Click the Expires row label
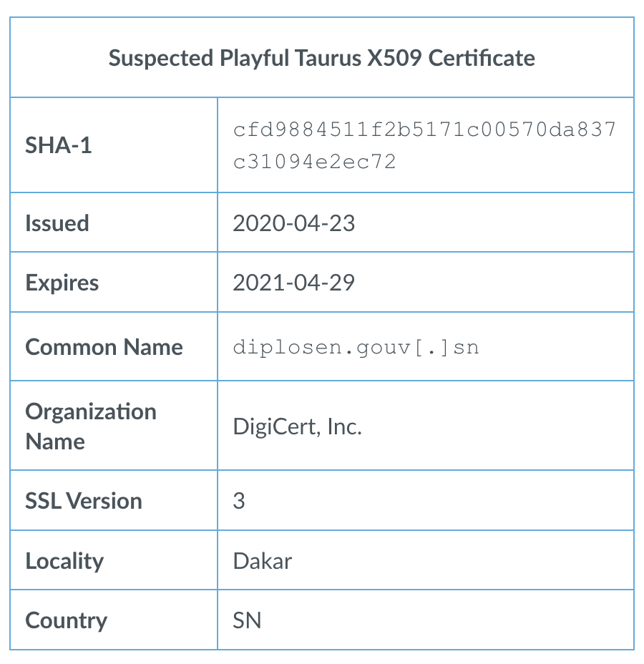644x664 pixels. (62, 283)
